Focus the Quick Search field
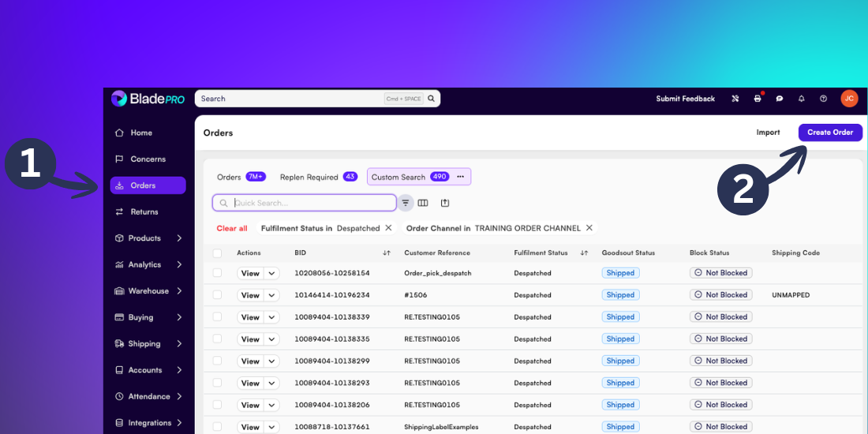Viewport: 868px width, 434px height. click(305, 203)
